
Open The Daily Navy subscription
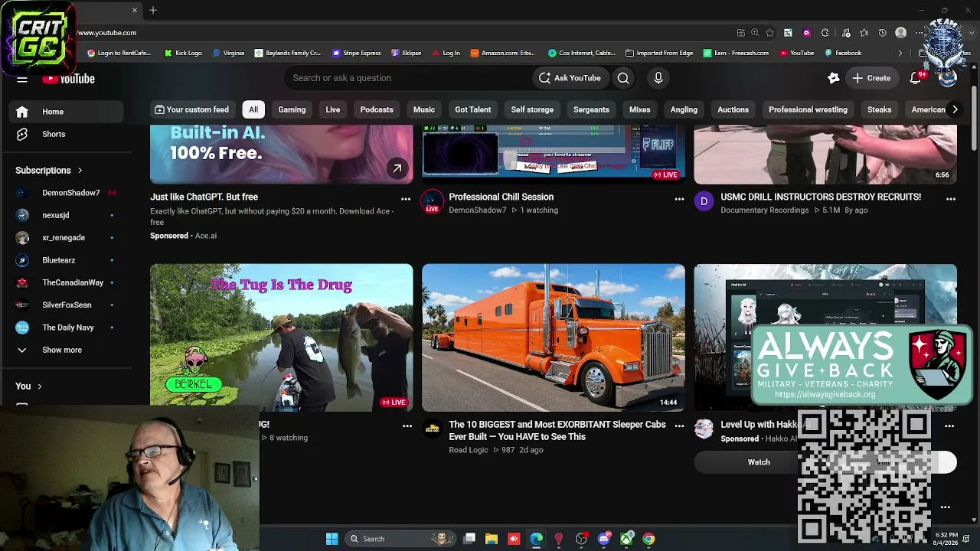[x=66, y=328]
